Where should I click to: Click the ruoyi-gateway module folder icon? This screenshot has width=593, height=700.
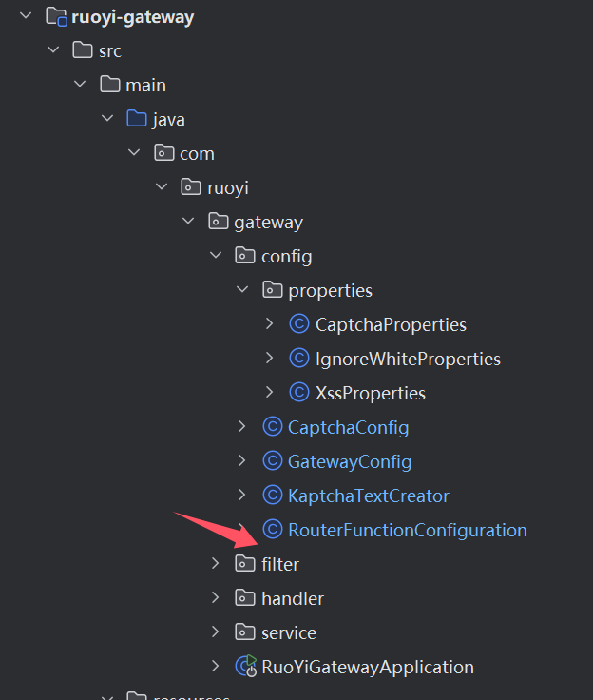[x=57, y=16]
